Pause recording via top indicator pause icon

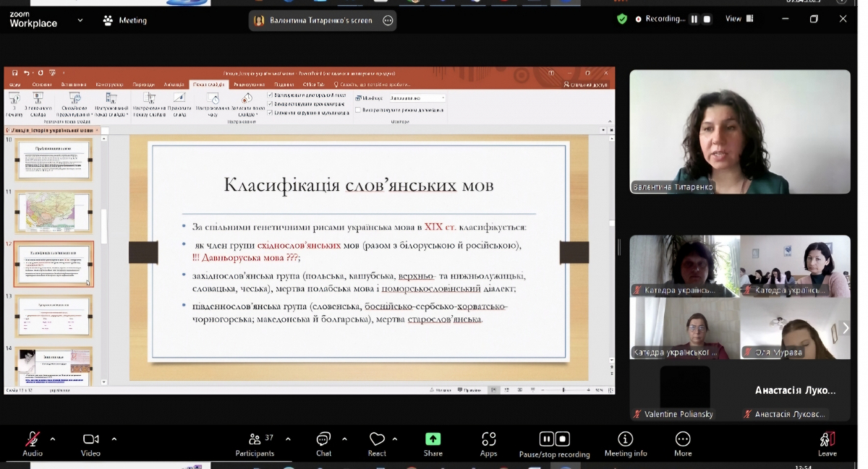tap(694, 19)
